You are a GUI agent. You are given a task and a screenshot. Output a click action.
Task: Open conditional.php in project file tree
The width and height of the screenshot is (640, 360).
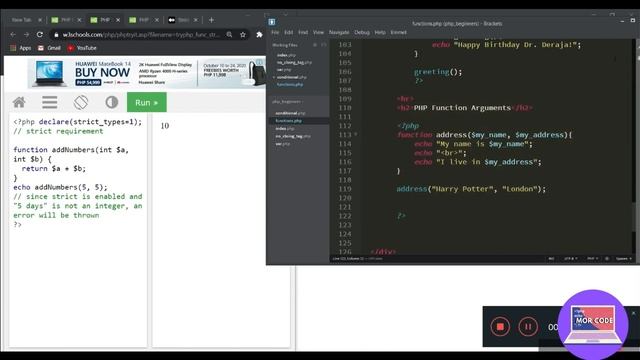coord(290,113)
